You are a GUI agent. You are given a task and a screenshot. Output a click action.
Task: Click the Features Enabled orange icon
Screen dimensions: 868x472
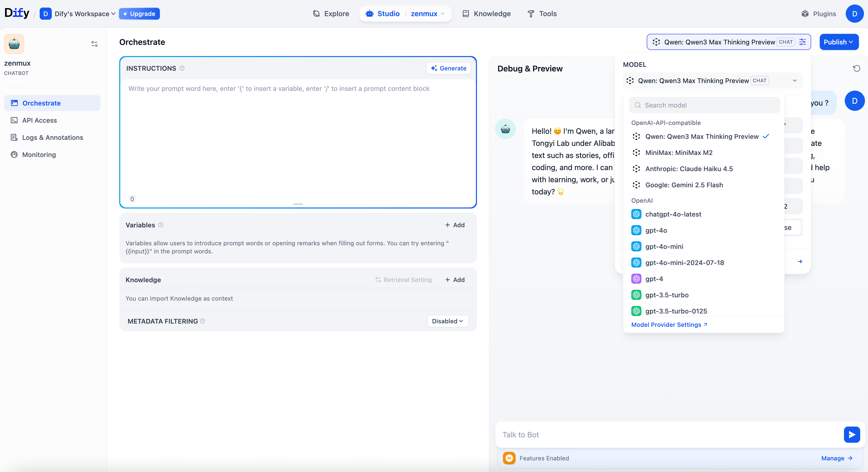pyautogui.click(x=509, y=458)
